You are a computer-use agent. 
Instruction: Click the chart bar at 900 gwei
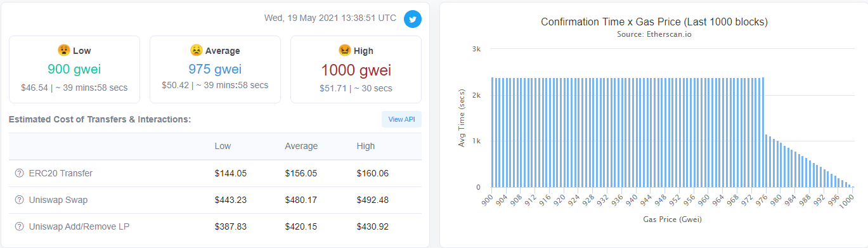pyautogui.click(x=492, y=133)
